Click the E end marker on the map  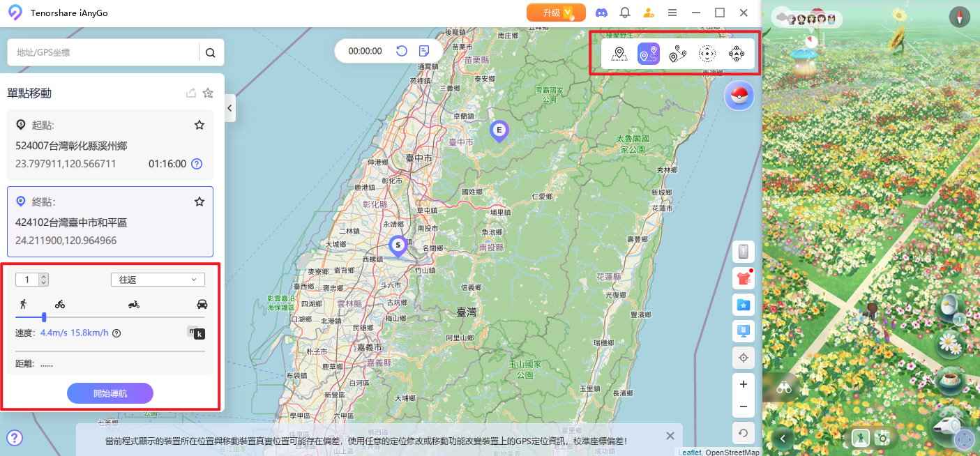coord(499,131)
